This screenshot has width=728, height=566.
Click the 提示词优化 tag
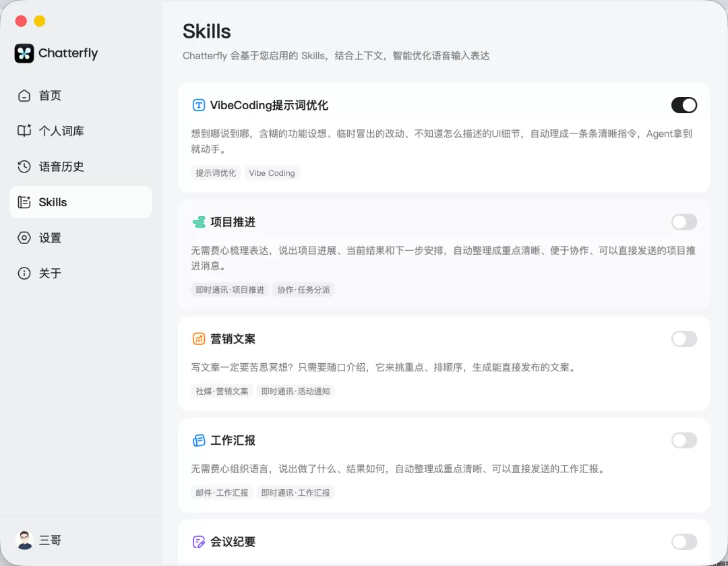pyautogui.click(x=216, y=173)
